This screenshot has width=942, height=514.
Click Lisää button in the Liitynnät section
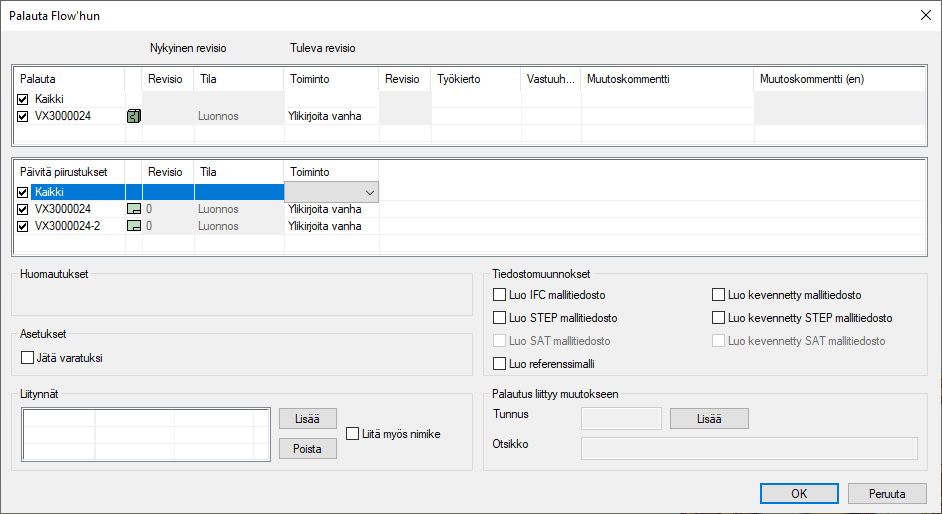tap(308, 419)
